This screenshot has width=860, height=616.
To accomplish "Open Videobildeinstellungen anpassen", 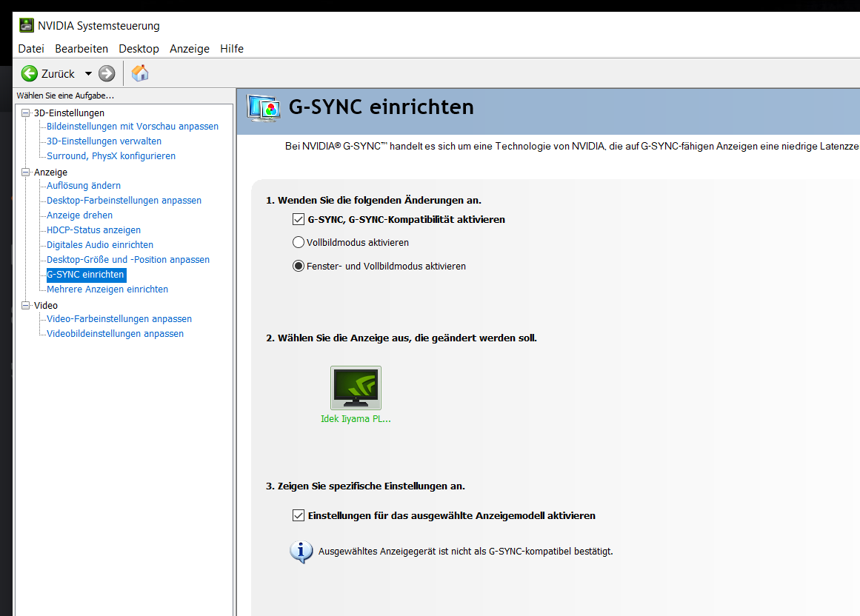I will [x=115, y=334].
